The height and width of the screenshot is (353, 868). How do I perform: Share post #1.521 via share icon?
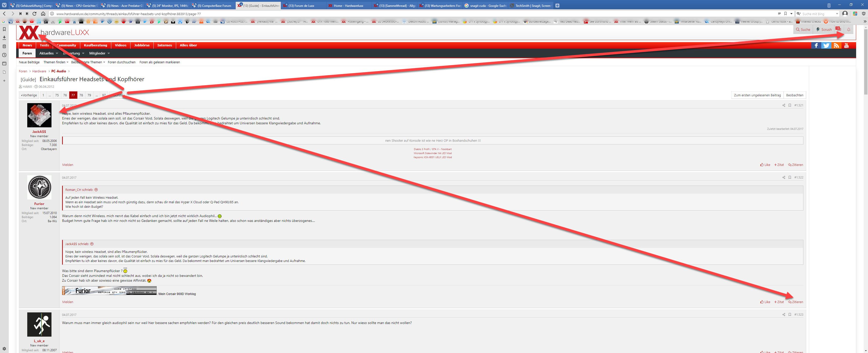tap(783, 105)
